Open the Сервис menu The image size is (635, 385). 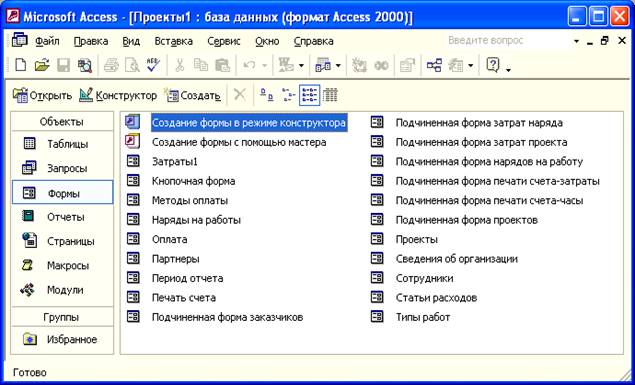(x=224, y=41)
